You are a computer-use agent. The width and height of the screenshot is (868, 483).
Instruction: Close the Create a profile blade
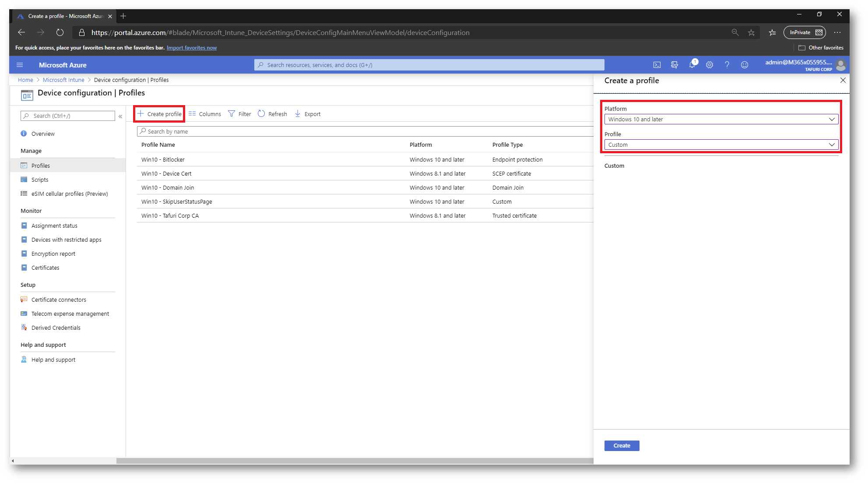click(843, 81)
